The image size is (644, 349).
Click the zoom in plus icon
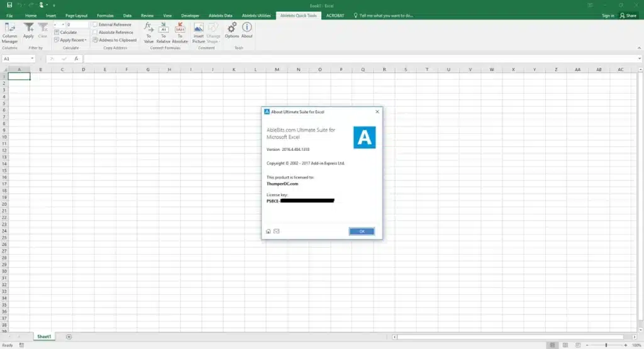coord(626,345)
